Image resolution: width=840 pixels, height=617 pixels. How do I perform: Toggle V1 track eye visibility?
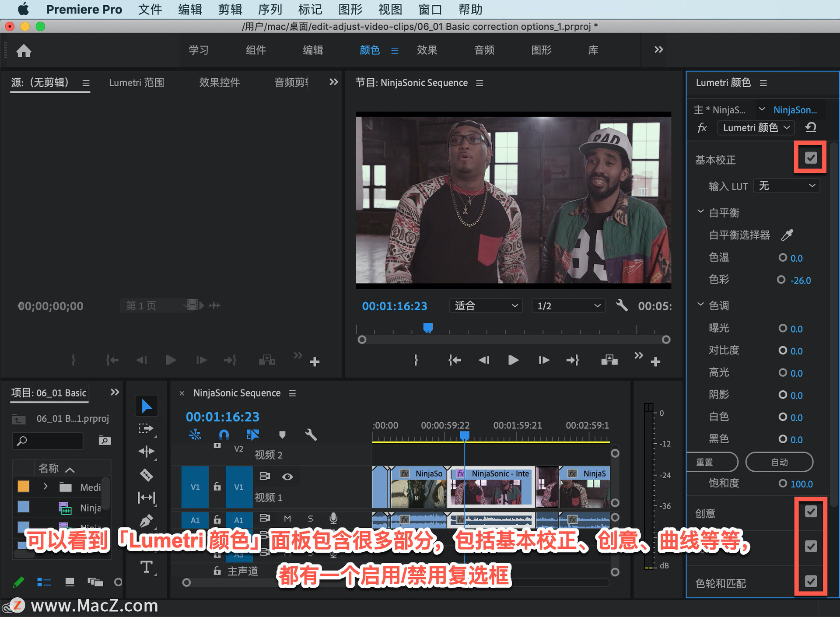coord(287,477)
